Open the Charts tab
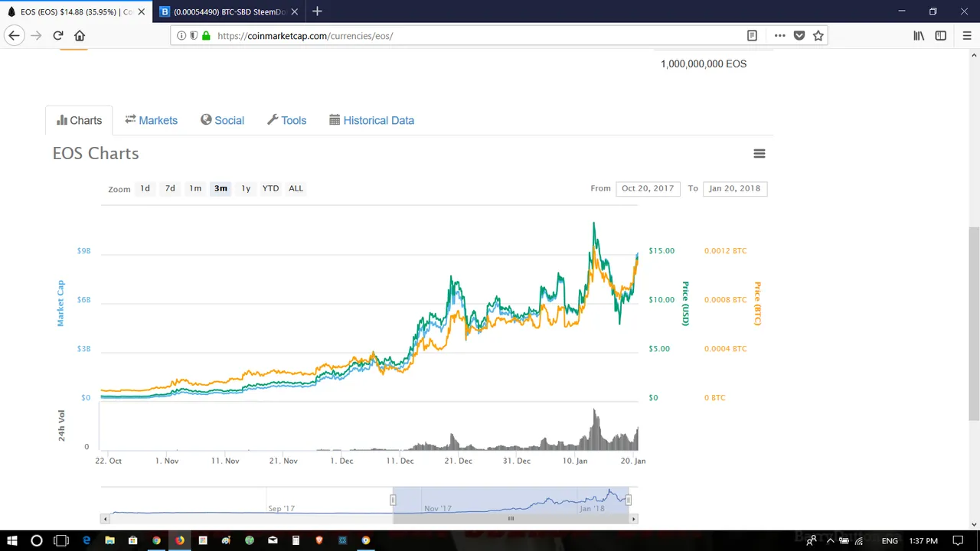 (79, 120)
